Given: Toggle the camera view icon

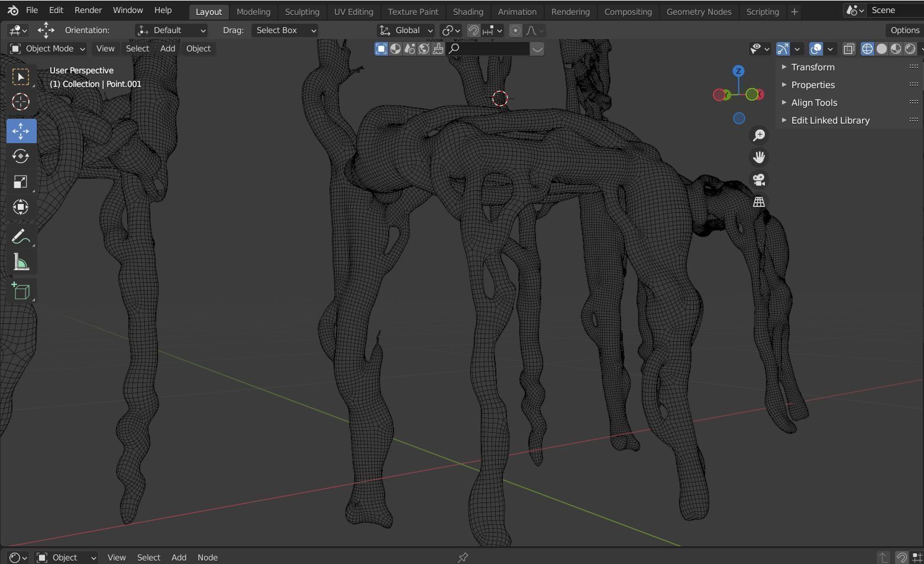Looking at the screenshot, I should (759, 180).
